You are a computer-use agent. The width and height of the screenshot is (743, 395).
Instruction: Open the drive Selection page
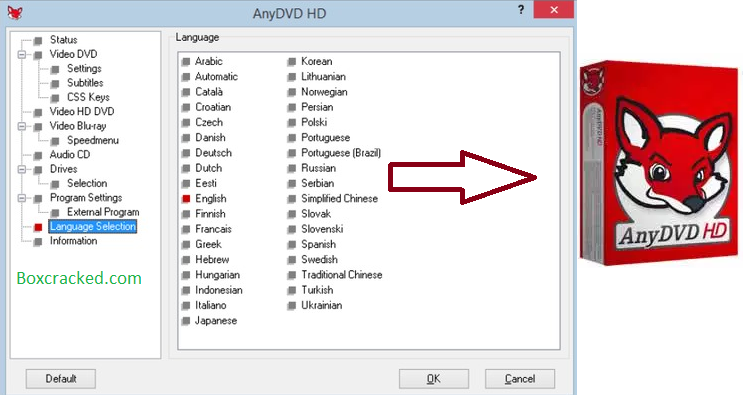(87, 183)
